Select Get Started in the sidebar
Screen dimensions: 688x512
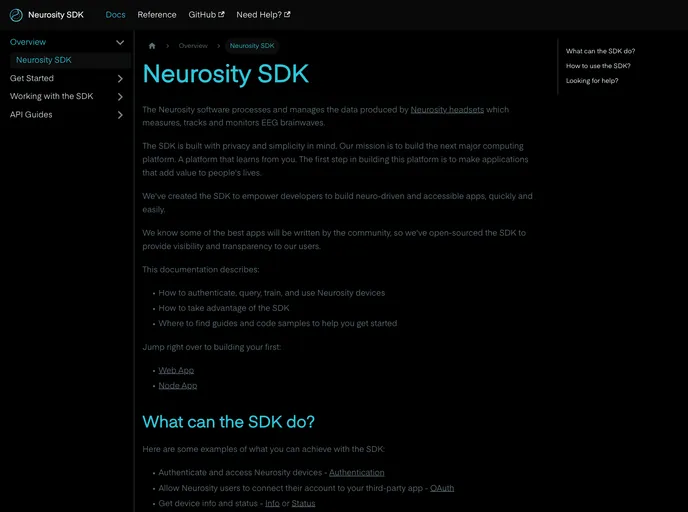[x=32, y=78]
